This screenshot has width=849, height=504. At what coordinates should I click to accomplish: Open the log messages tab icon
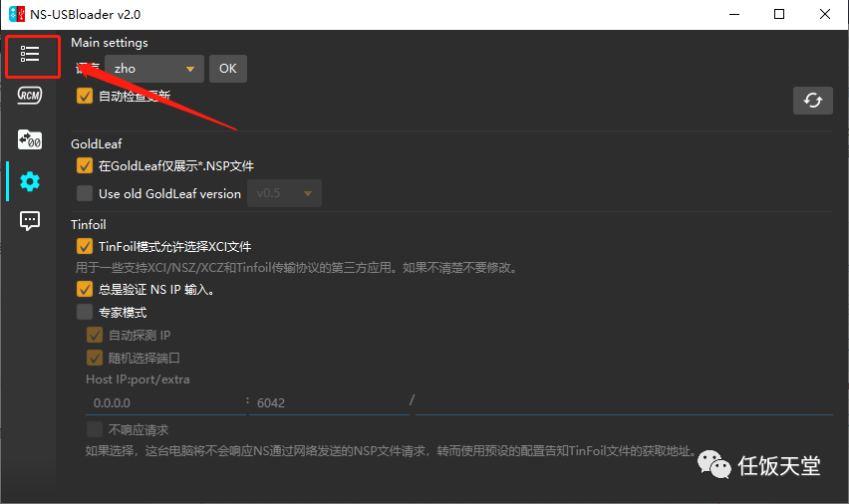pos(30,221)
